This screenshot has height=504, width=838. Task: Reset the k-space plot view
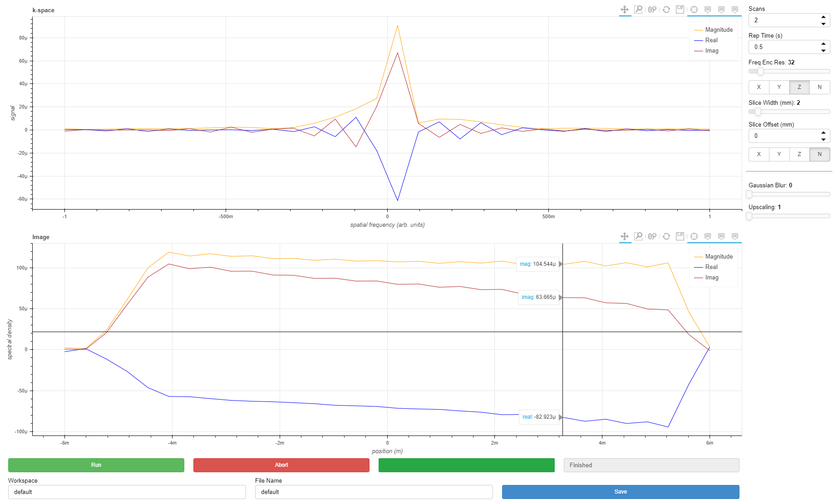tap(666, 10)
